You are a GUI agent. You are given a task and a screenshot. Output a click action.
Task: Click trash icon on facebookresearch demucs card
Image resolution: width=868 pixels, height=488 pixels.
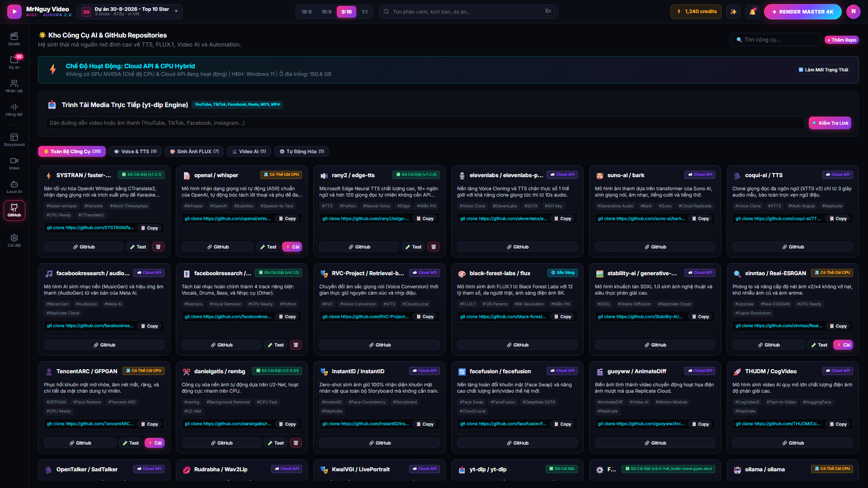pyautogui.click(x=296, y=345)
